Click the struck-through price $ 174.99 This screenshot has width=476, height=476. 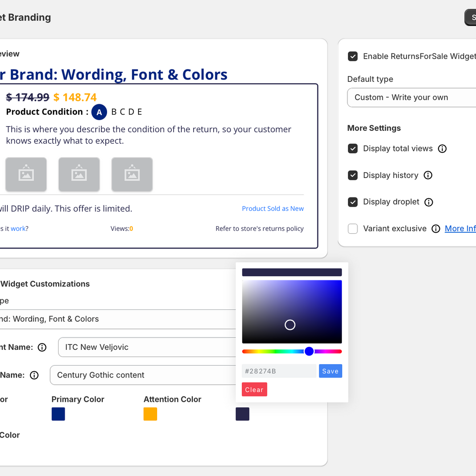[x=28, y=98]
